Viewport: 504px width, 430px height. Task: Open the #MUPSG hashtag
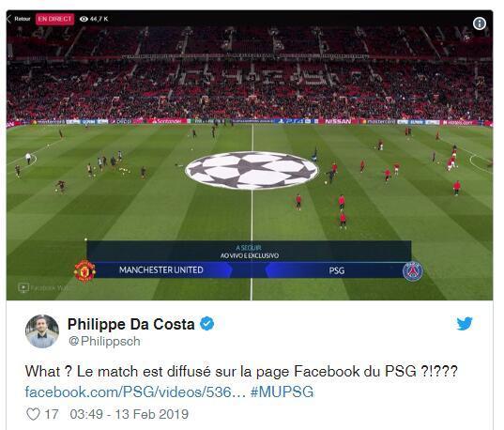coord(282,392)
